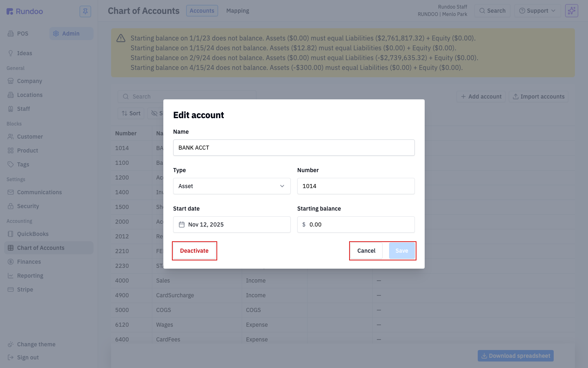
Task: Select account row 4900 CardSurcharge
Action: pyautogui.click(x=343, y=295)
